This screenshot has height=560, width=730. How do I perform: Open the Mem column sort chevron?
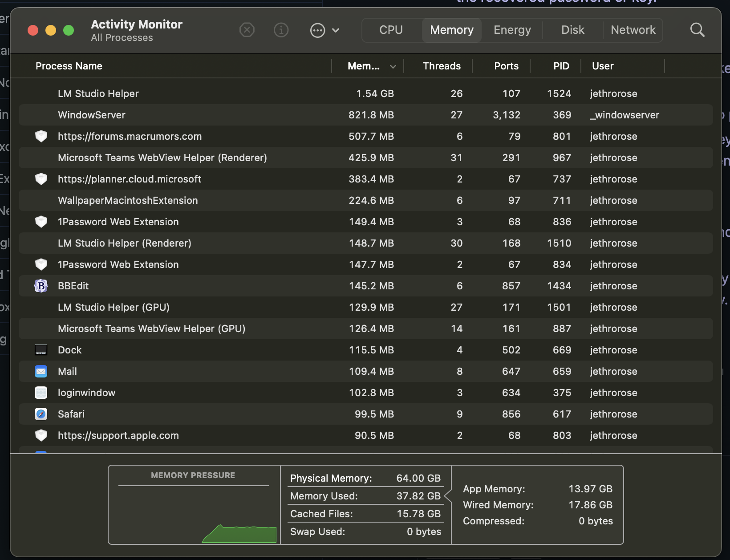click(393, 66)
